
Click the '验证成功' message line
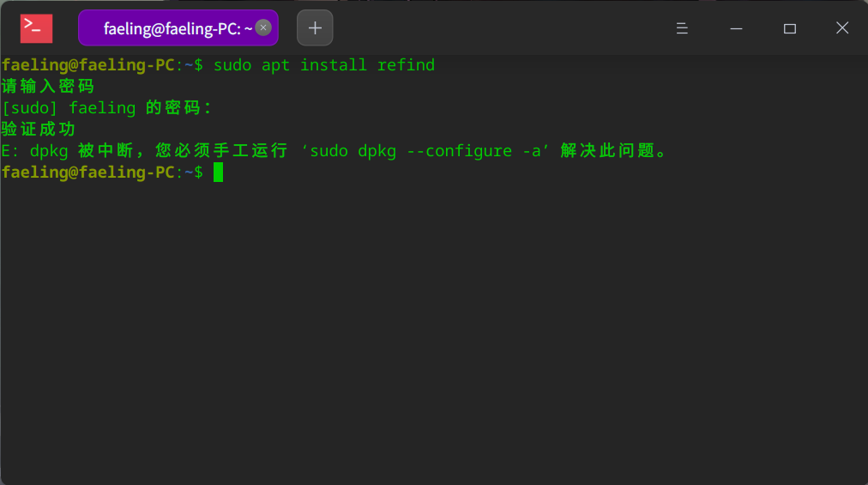(x=39, y=130)
